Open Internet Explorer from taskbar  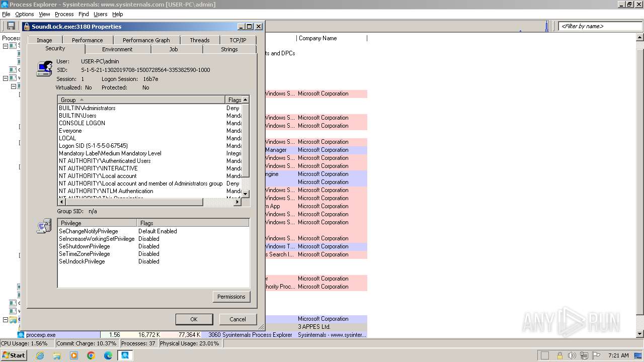[40, 355]
